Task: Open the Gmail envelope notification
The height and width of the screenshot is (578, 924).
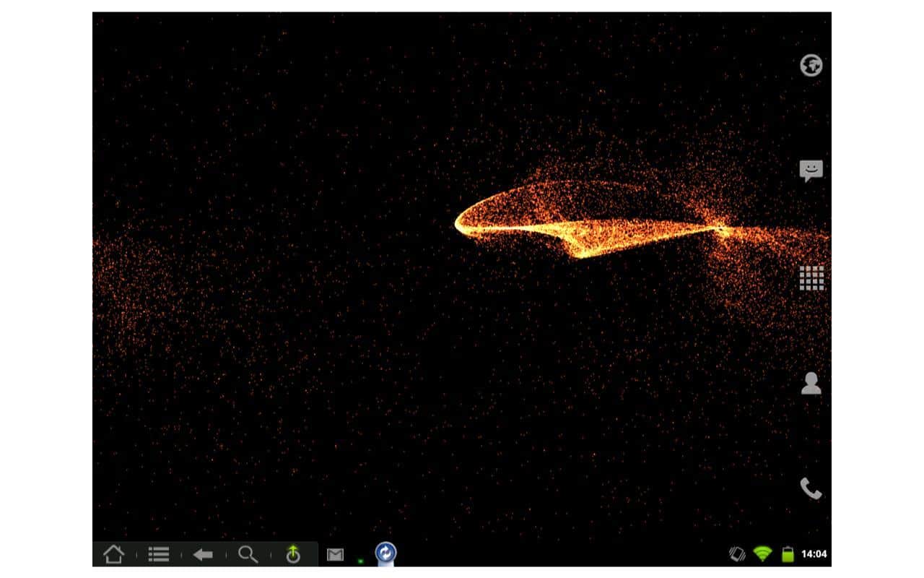Action: tap(335, 555)
